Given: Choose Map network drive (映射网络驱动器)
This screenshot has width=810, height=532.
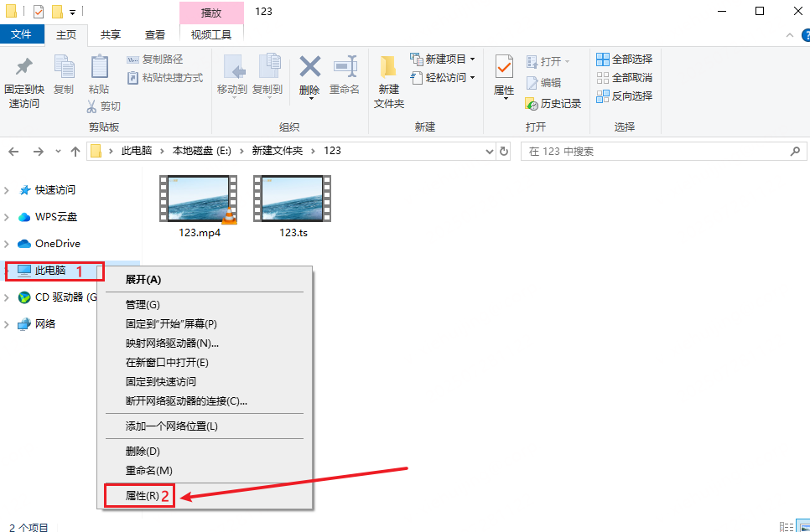Looking at the screenshot, I should [205, 343].
